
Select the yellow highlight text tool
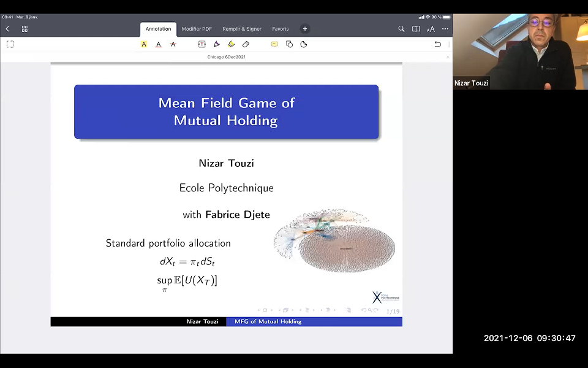tap(143, 44)
